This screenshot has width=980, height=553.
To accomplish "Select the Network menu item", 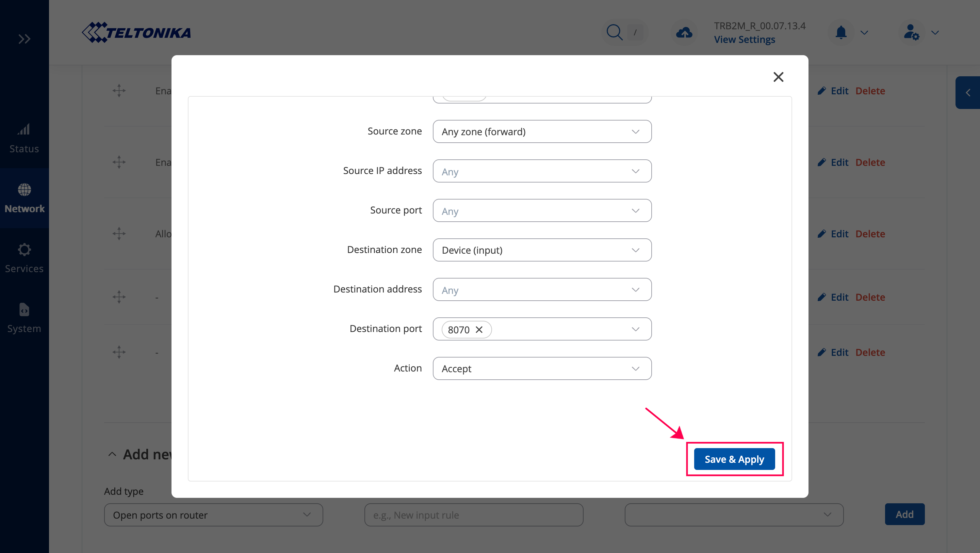I will (24, 198).
